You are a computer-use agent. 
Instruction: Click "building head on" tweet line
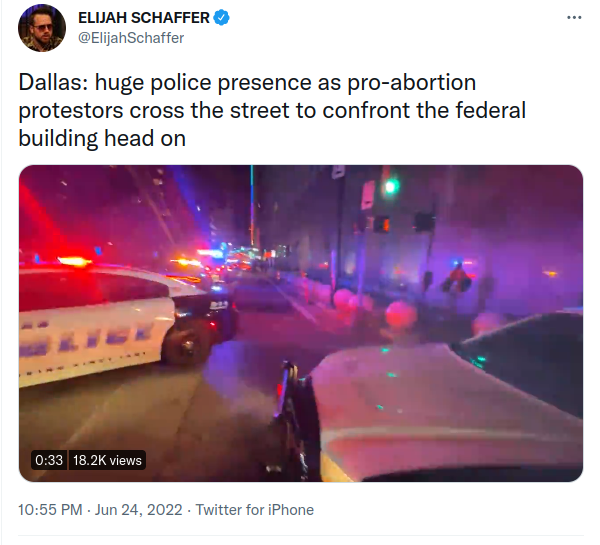tap(102, 139)
